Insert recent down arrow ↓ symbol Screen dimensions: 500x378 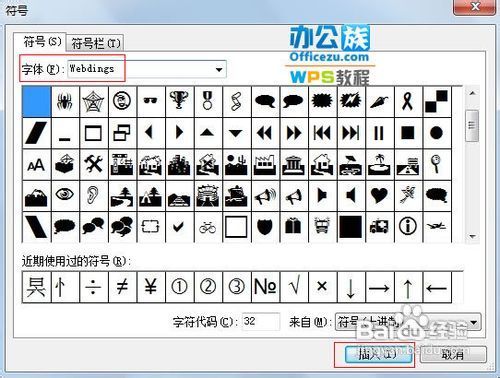pos(351,287)
